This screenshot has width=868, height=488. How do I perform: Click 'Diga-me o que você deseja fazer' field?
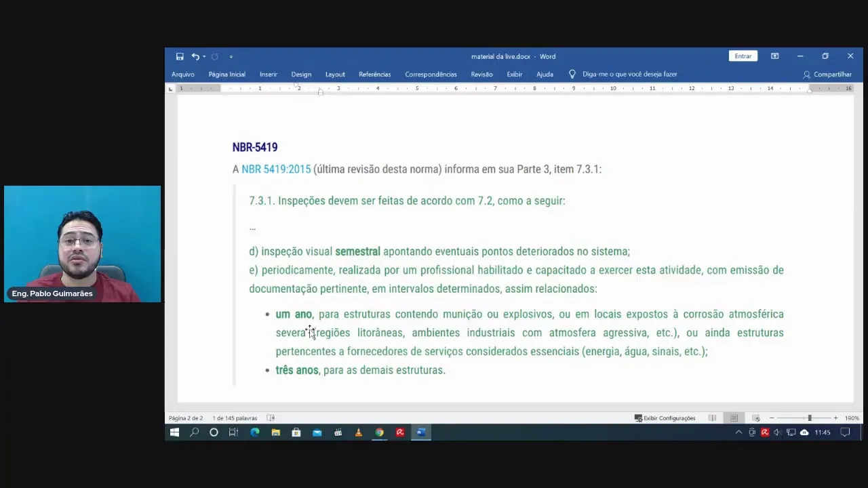coord(629,75)
